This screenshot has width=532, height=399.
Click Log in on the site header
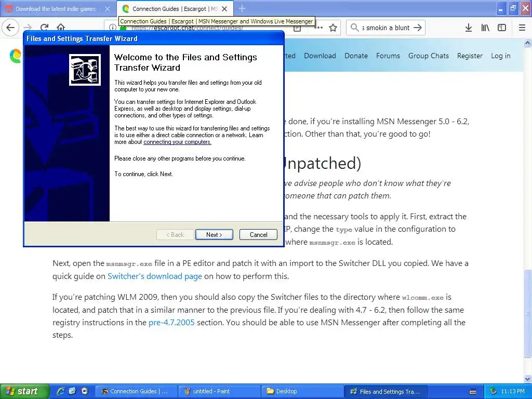[x=500, y=56]
